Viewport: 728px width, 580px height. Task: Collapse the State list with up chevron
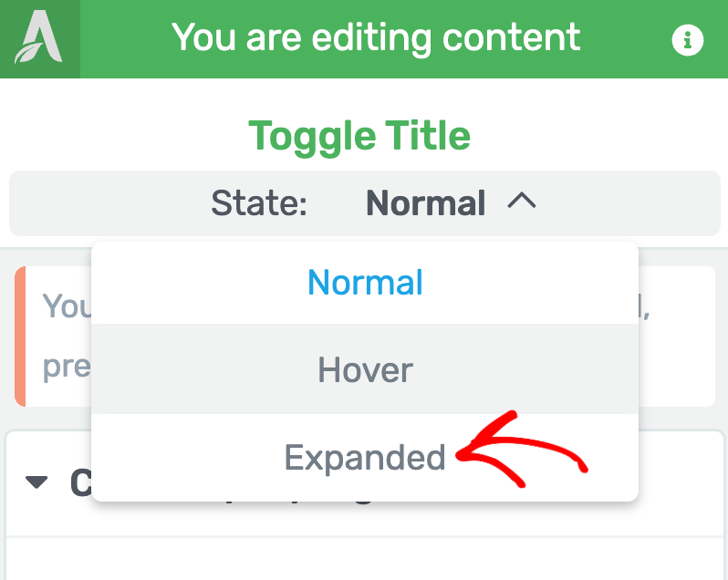tap(522, 202)
